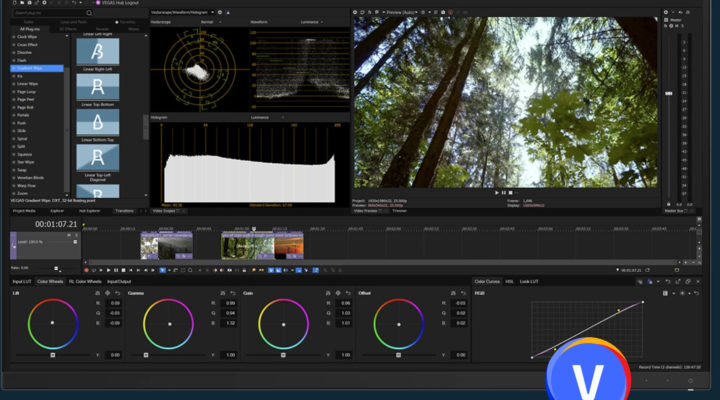Select Page Peel transition in the list

coord(25,99)
